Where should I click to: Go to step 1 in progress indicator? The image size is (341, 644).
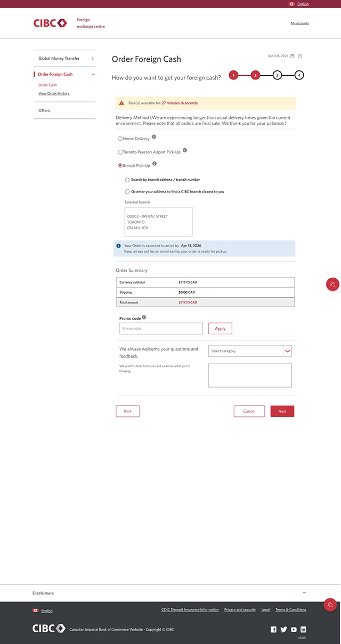tap(233, 75)
